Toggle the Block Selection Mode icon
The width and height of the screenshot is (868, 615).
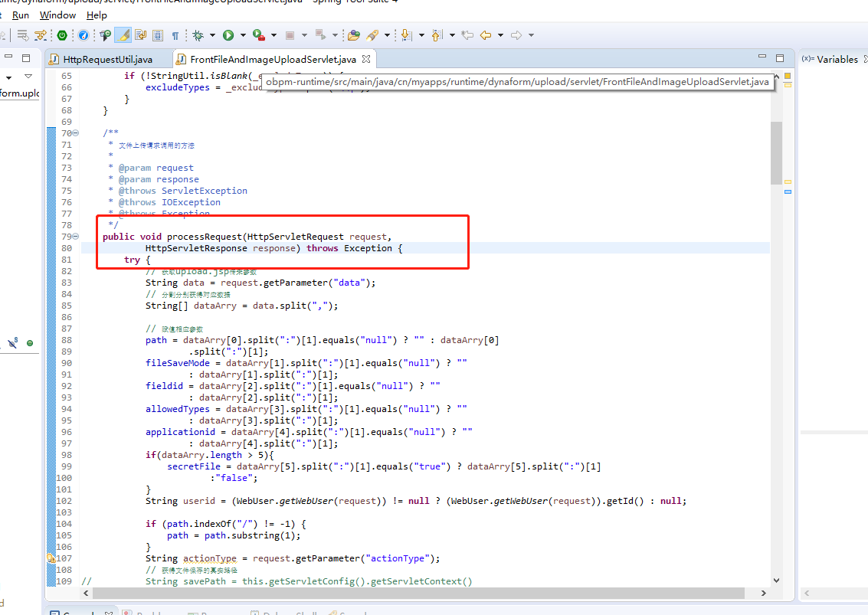(158, 35)
